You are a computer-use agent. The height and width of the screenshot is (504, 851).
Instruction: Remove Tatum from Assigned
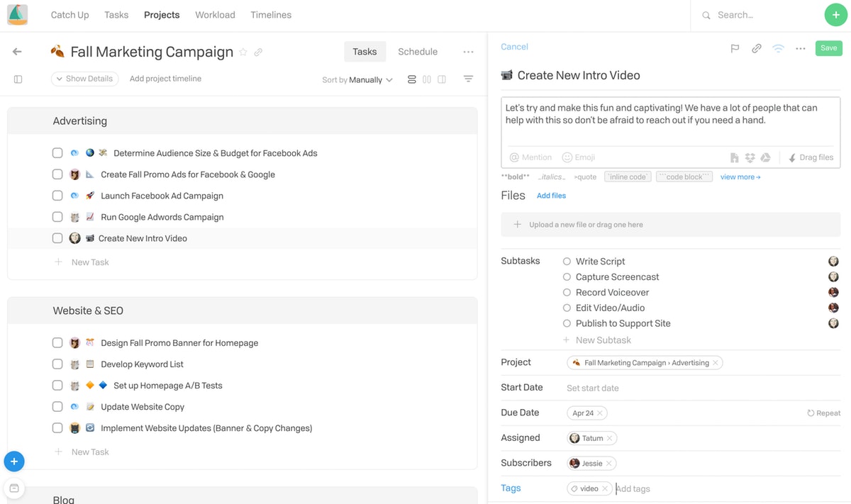pos(609,438)
